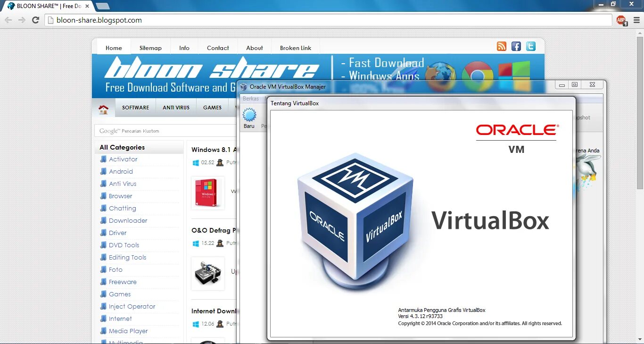Click the Windows 8.1 post title
Screen dimensions: 644x344
pyautogui.click(x=214, y=150)
